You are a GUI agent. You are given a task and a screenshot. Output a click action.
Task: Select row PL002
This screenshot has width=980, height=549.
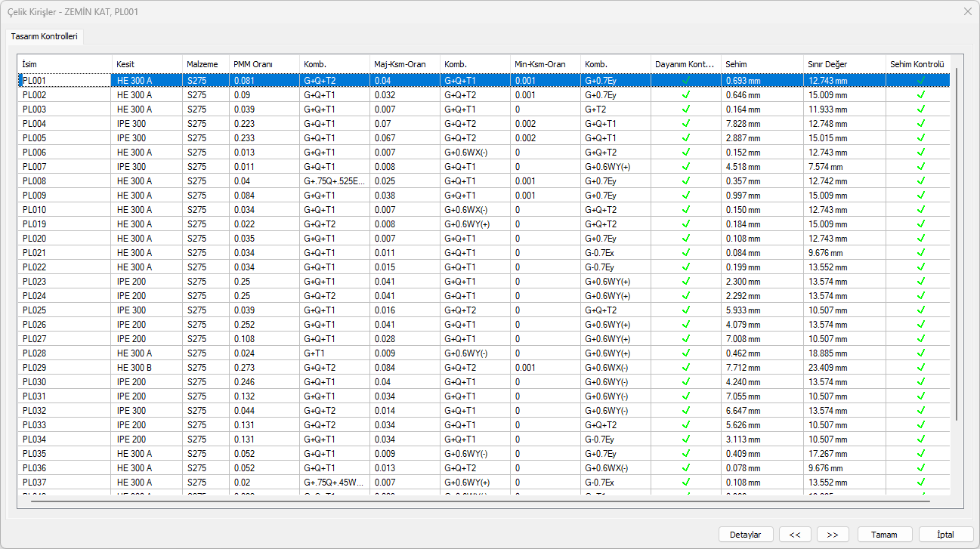(x=484, y=94)
